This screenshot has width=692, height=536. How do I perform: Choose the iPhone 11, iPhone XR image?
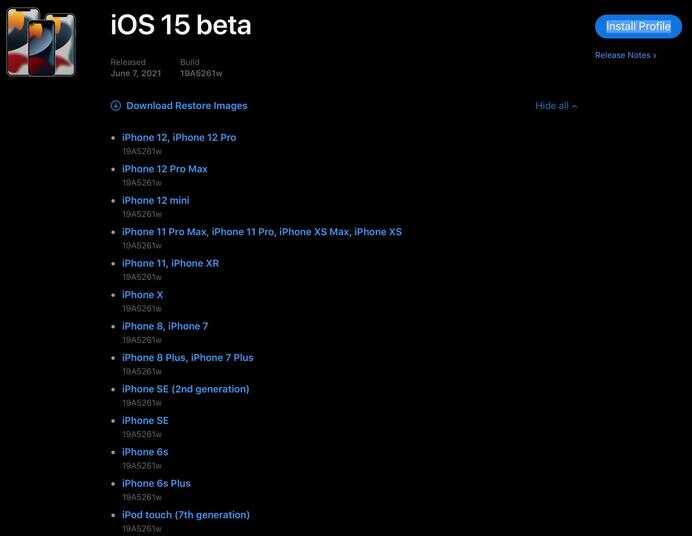tap(170, 263)
